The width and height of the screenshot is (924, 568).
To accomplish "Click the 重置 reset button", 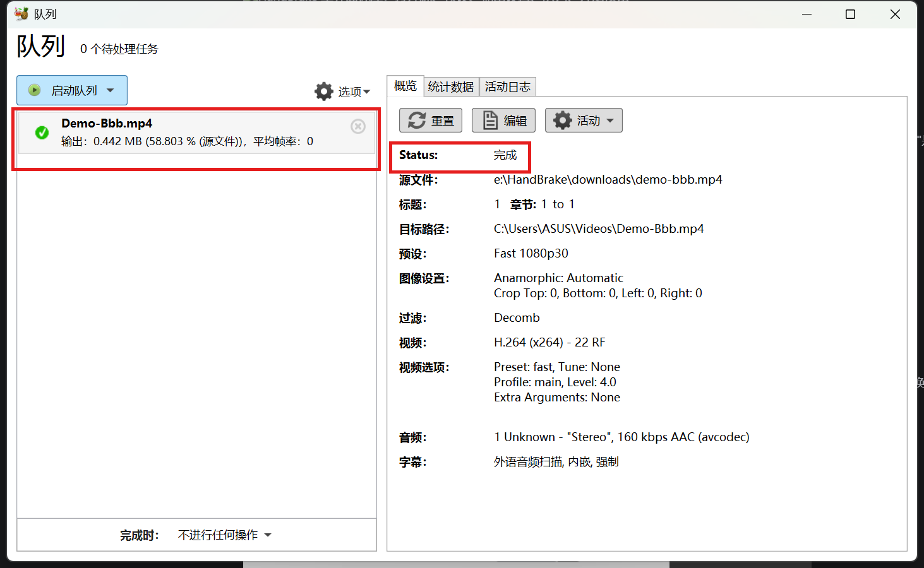I will (x=431, y=121).
